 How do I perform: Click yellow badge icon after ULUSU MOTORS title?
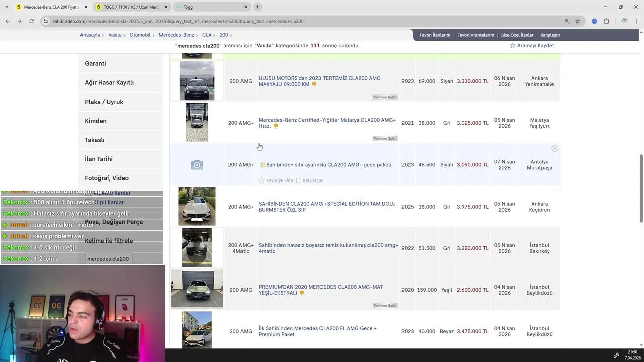point(314,84)
